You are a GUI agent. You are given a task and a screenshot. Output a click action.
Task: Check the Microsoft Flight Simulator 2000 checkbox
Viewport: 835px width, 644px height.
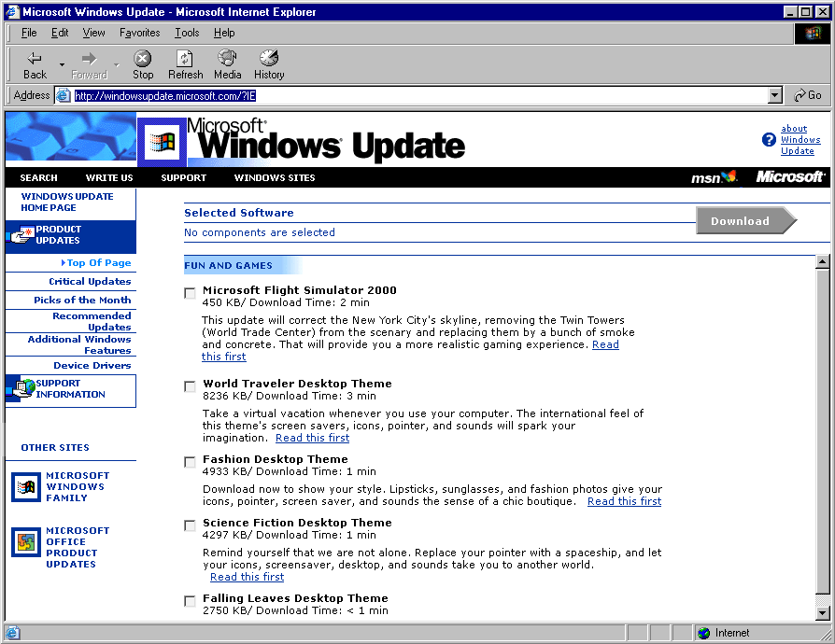(x=191, y=293)
